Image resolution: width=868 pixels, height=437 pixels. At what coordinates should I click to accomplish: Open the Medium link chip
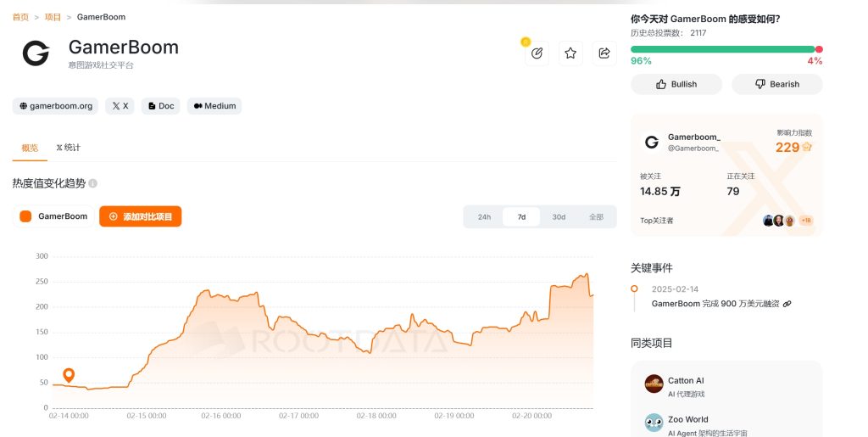pyautogui.click(x=214, y=106)
